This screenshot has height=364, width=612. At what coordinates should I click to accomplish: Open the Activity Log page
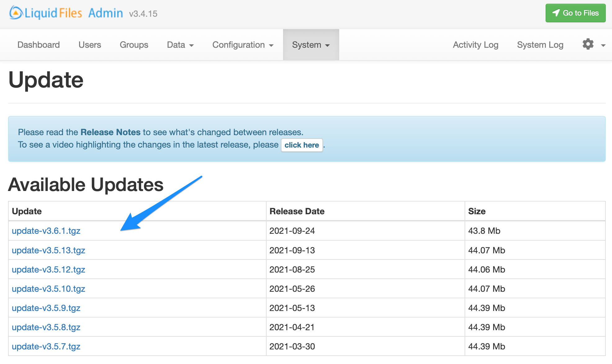(x=475, y=45)
